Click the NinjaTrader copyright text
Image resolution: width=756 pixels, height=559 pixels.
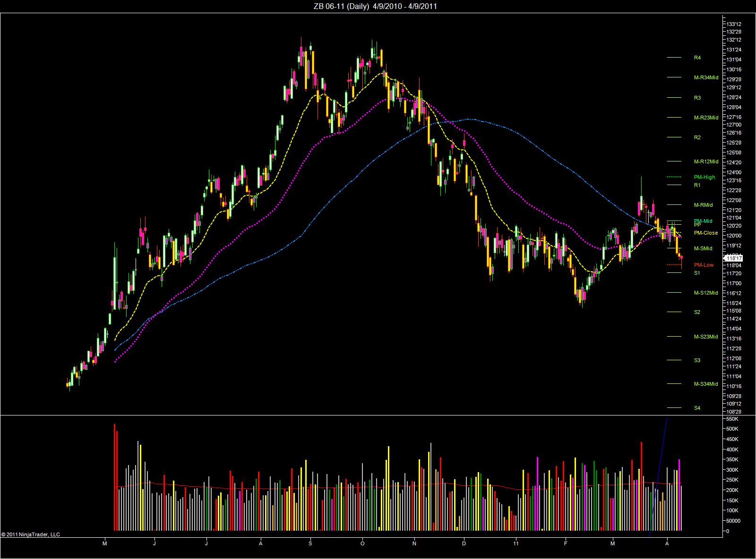pos(31,534)
